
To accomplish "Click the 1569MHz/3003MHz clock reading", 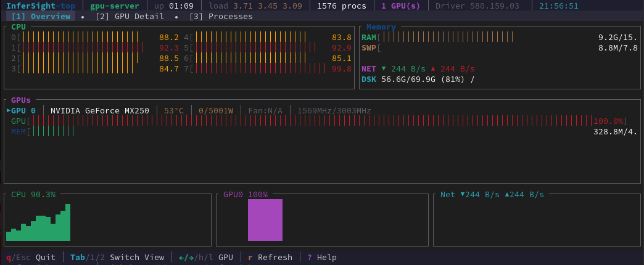I will [334, 111].
